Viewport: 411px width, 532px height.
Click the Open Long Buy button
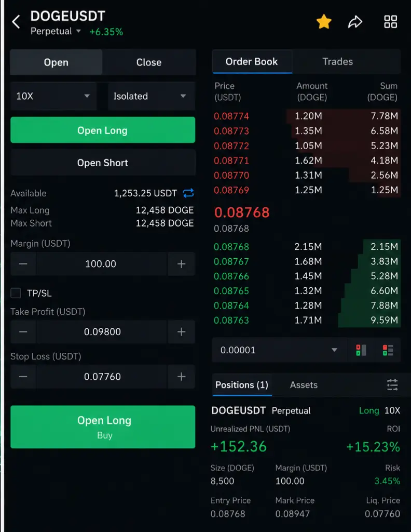pyautogui.click(x=103, y=427)
